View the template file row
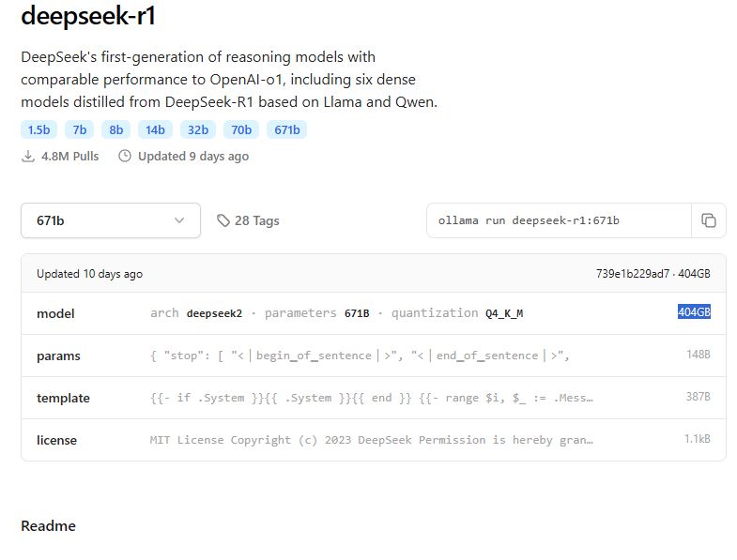Viewport: 737px width, 560px height. click(x=373, y=398)
